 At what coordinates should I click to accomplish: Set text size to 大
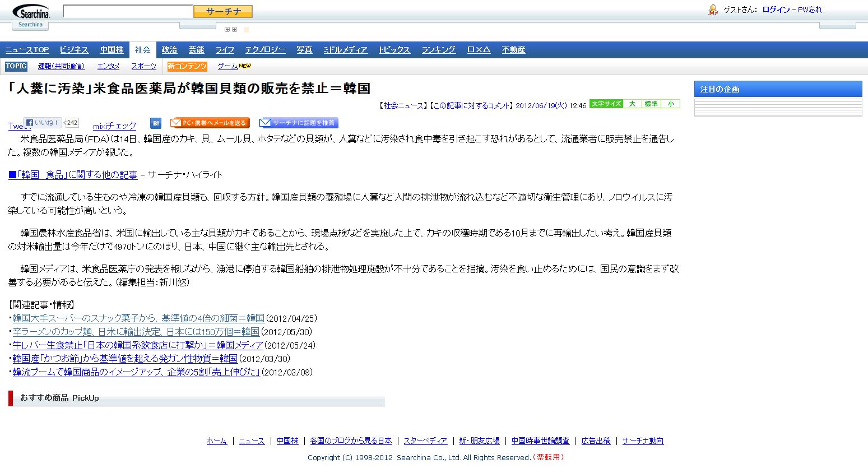(632, 104)
